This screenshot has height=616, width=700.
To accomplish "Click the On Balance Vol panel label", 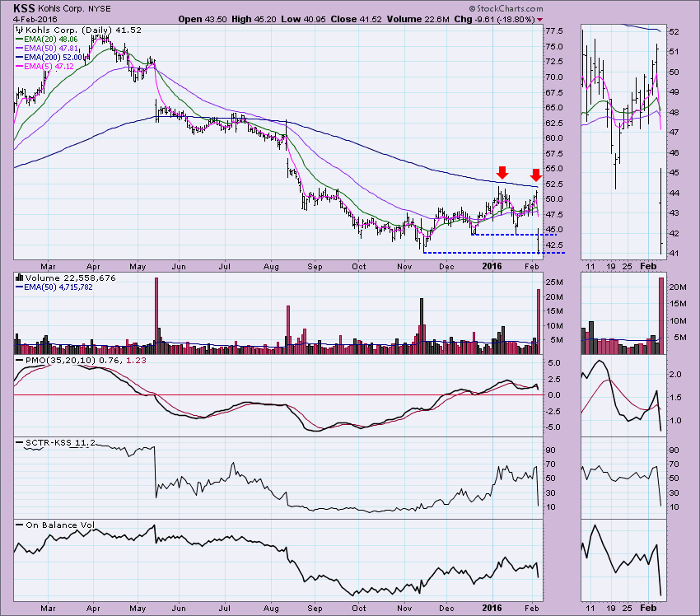I will tap(60, 525).
